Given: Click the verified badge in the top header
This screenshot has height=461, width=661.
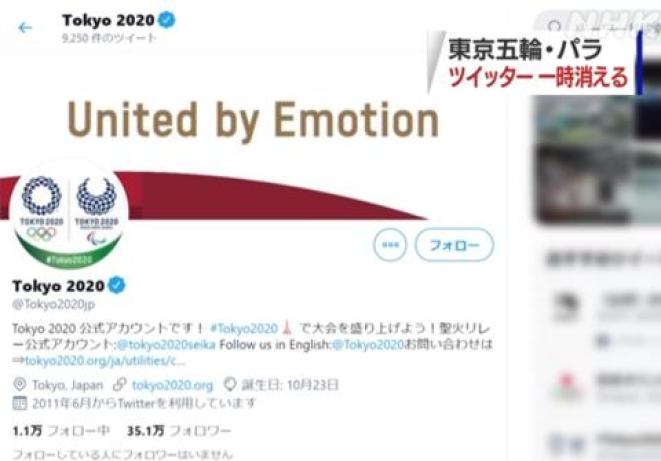Looking at the screenshot, I should [x=167, y=20].
